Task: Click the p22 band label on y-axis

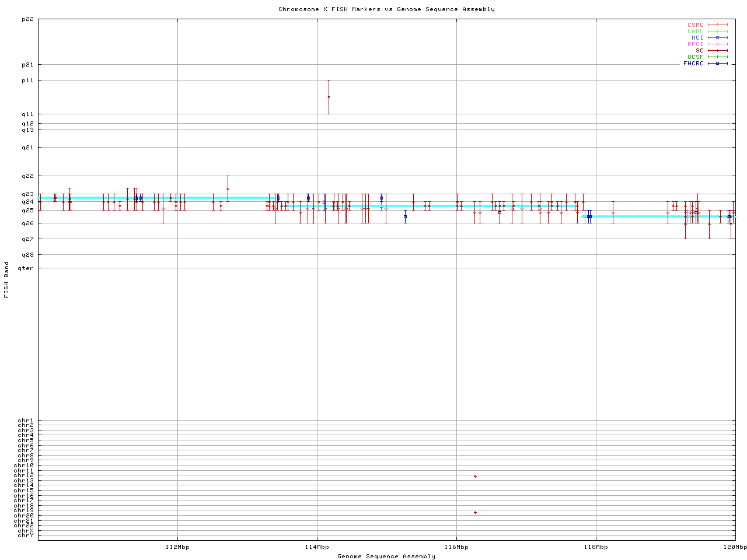Action: click(x=27, y=19)
